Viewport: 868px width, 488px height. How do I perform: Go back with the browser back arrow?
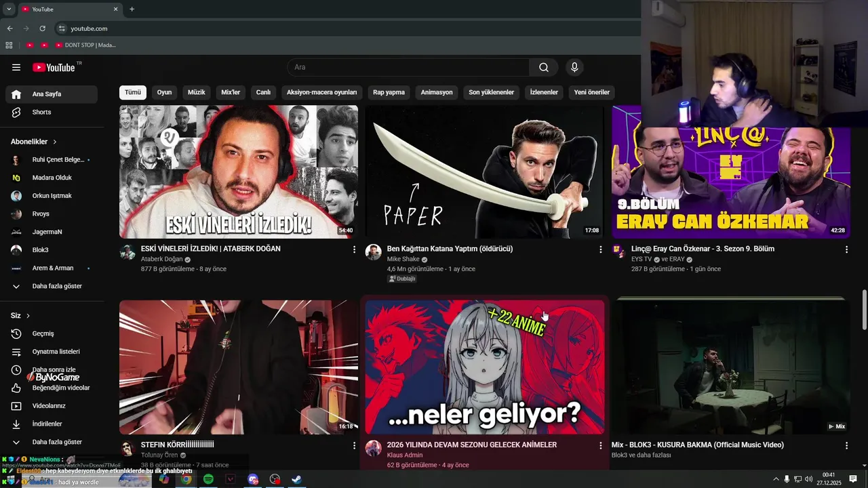point(9,28)
